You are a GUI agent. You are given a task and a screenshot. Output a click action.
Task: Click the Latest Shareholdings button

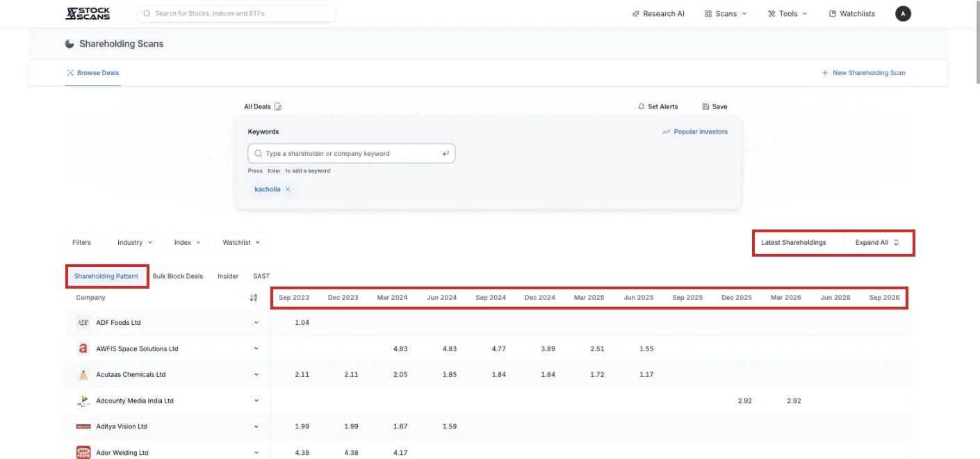point(794,243)
